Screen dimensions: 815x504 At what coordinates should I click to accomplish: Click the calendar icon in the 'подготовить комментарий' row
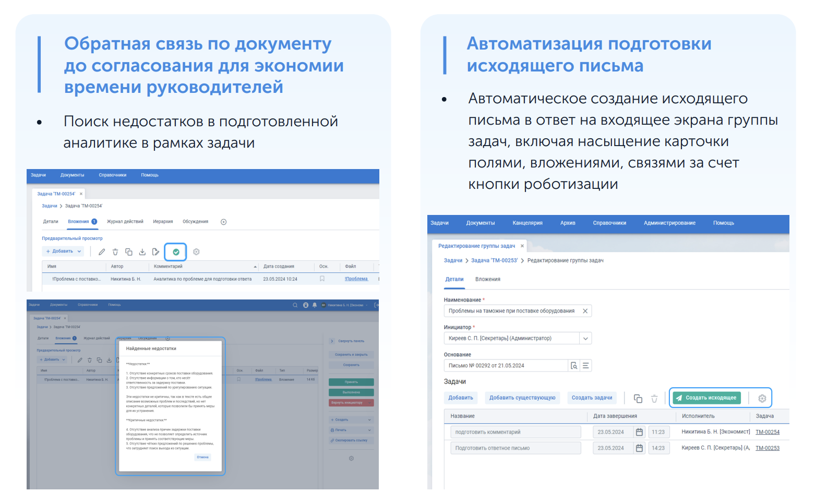coord(639,432)
